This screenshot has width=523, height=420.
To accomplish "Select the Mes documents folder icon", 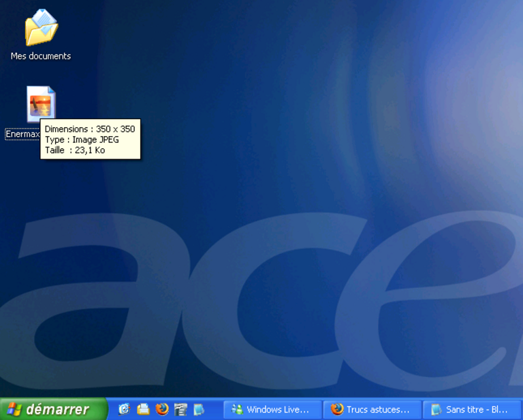I will point(42,27).
